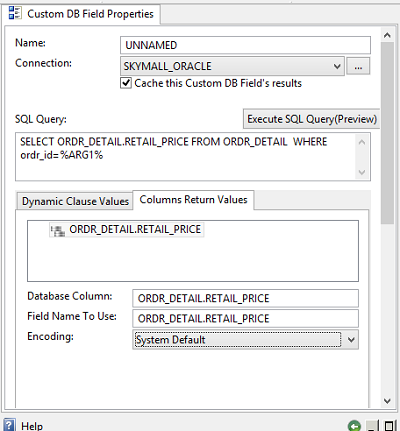Switch to Dynamic Clause Values tab
Screen dimensions: 400x431
(75, 201)
